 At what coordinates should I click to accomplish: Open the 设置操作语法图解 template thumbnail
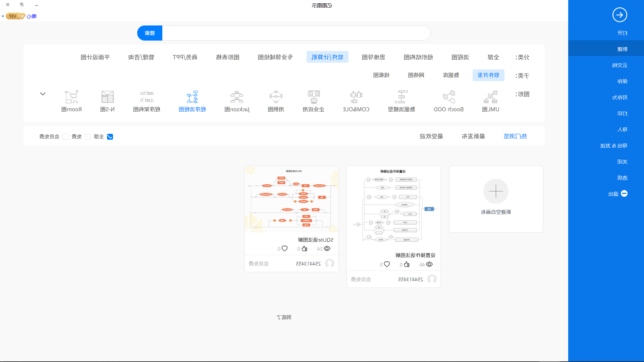pos(394,207)
